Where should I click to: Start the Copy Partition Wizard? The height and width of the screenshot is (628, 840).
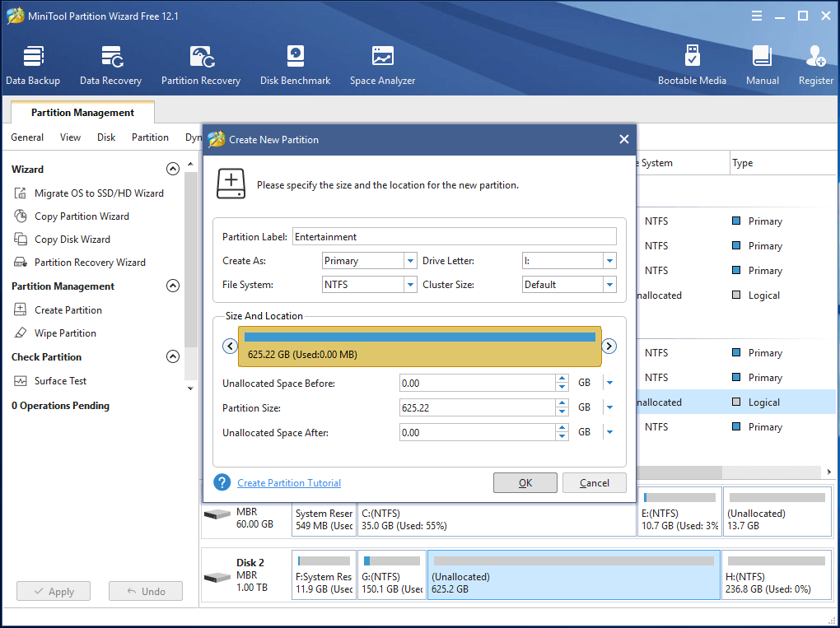coord(72,216)
